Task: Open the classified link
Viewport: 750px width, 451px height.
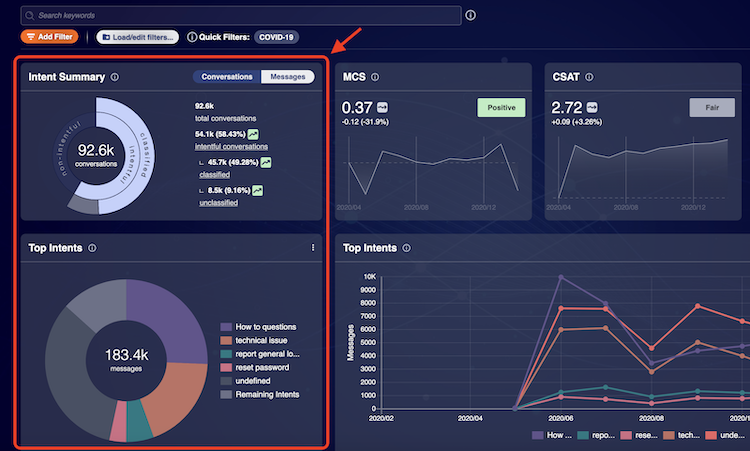Action: pos(214,175)
